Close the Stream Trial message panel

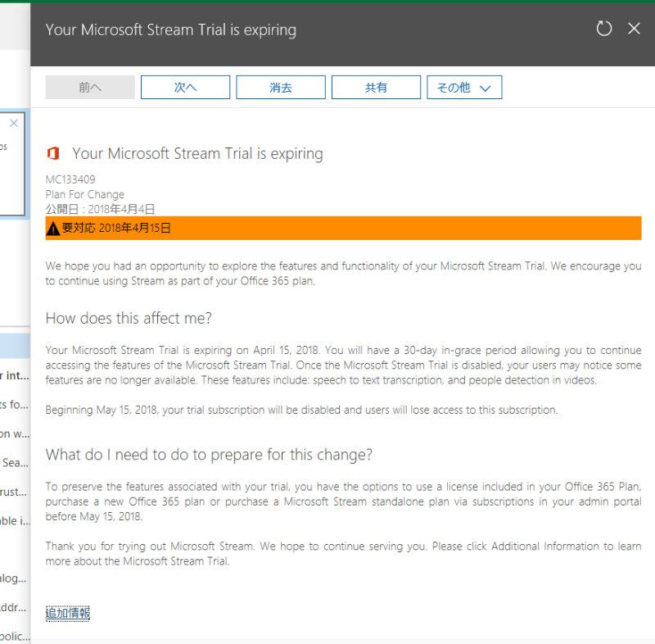point(634,29)
